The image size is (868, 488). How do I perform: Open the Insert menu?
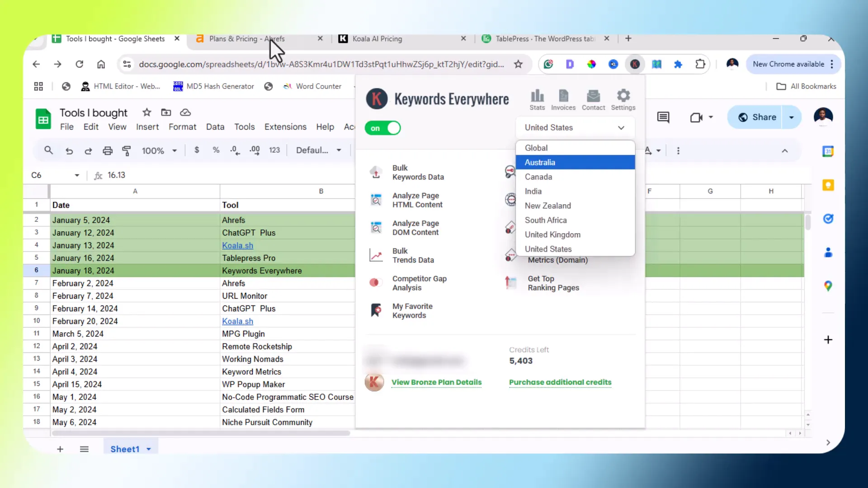pos(147,127)
